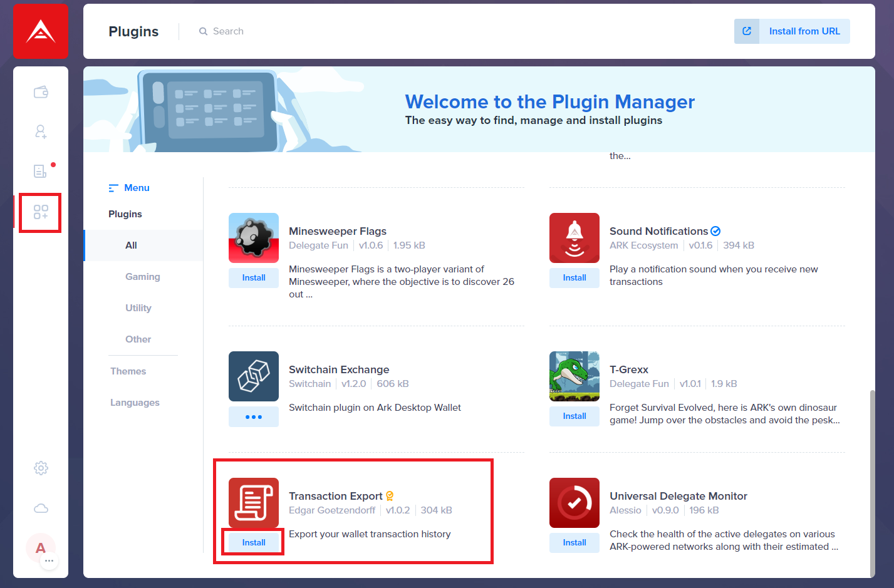Viewport: 894px width, 588px height.
Task: Open the Transaction Export title
Action: (x=336, y=496)
